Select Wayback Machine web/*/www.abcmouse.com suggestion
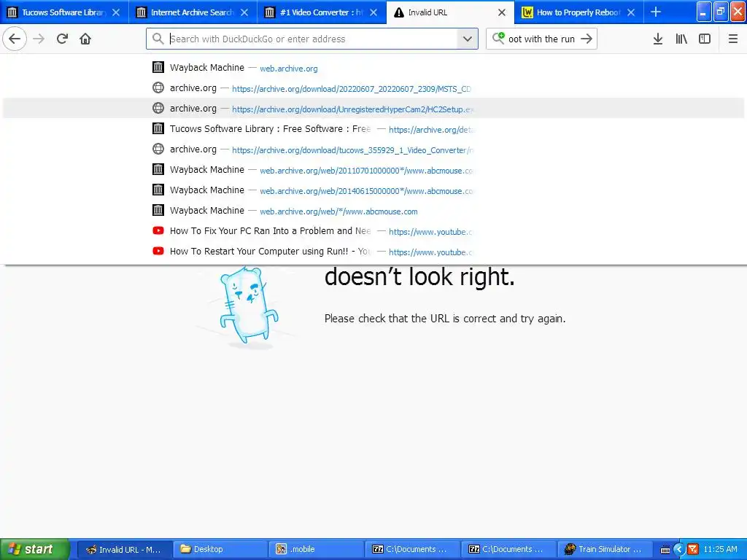 tap(373, 211)
